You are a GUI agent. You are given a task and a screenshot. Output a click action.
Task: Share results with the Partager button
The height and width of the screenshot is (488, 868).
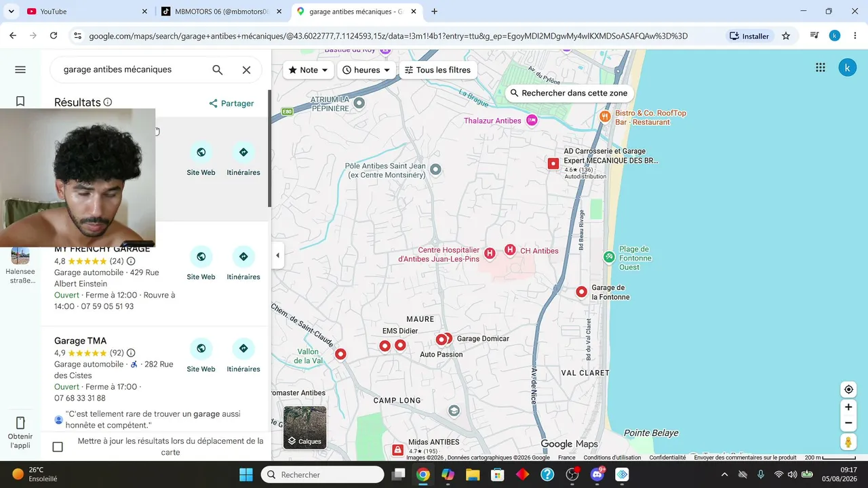(231, 104)
